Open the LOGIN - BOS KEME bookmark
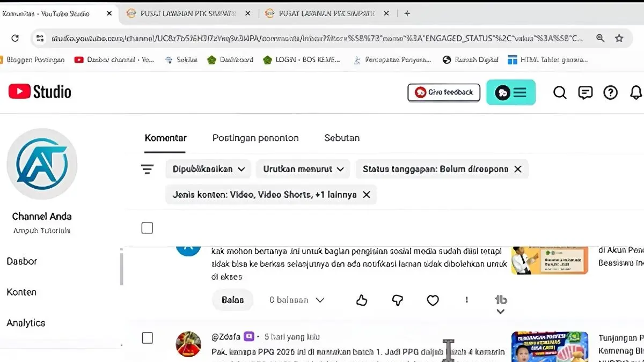Viewport: 644px width, 362px height. pyautogui.click(x=302, y=60)
